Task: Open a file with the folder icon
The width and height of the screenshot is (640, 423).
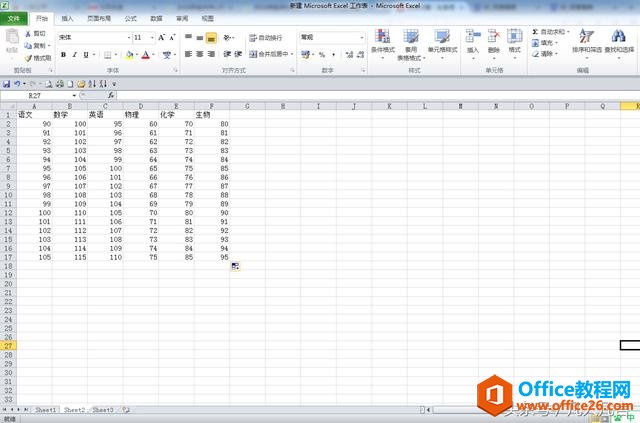Action: [x=81, y=84]
